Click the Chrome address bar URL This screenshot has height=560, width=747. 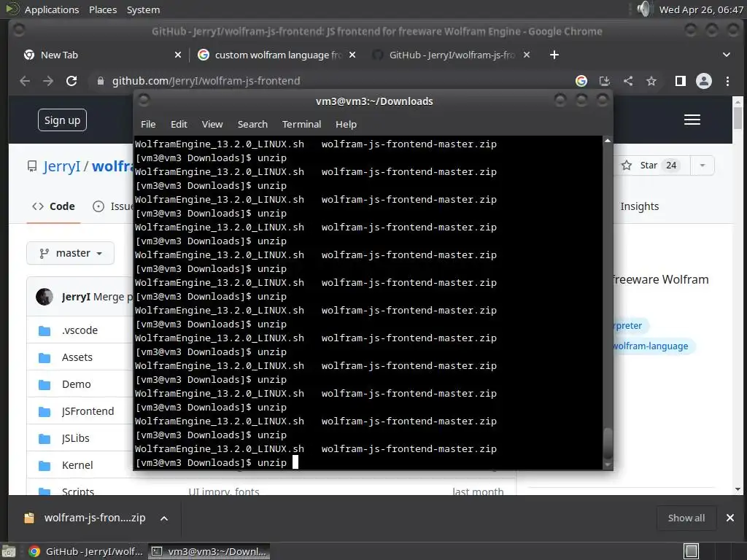coord(206,81)
